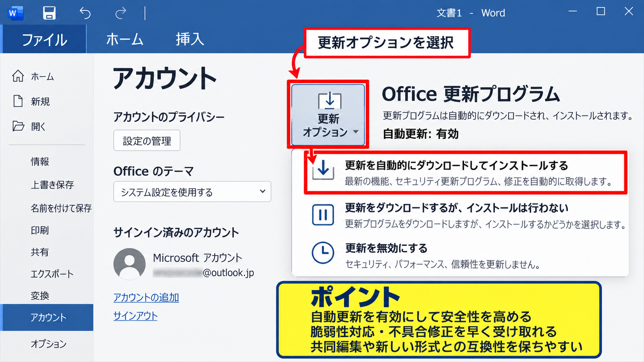Select 更新を自動的にダウンロードしてインストールする
The image size is (644, 362).
pos(466,172)
